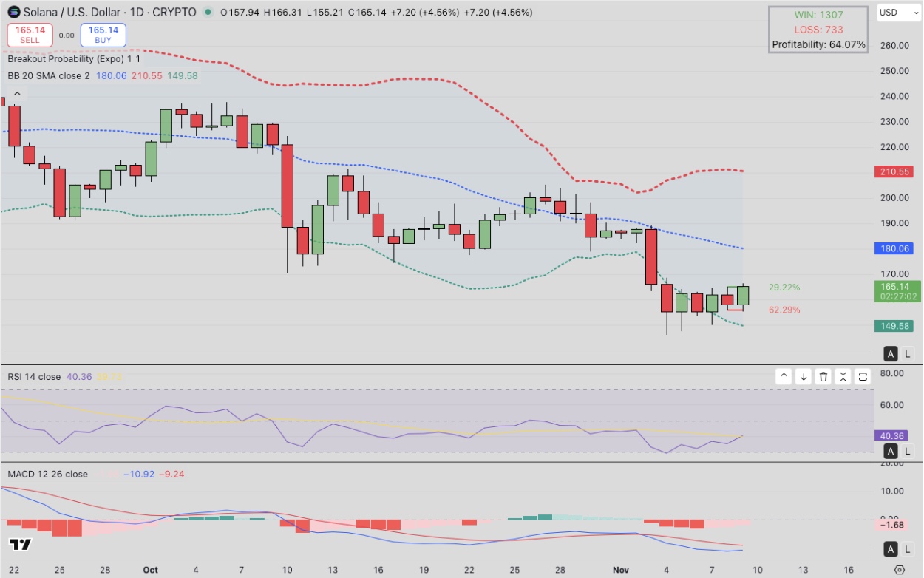The image size is (924, 578).
Task: Collapse indicator legend with chevron arrow
Action: (x=16, y=93)
